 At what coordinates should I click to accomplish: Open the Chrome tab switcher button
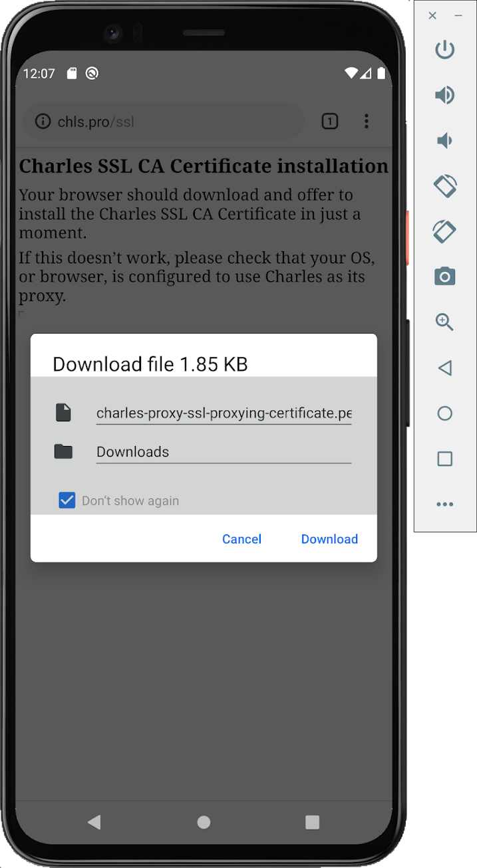[330, 121]
